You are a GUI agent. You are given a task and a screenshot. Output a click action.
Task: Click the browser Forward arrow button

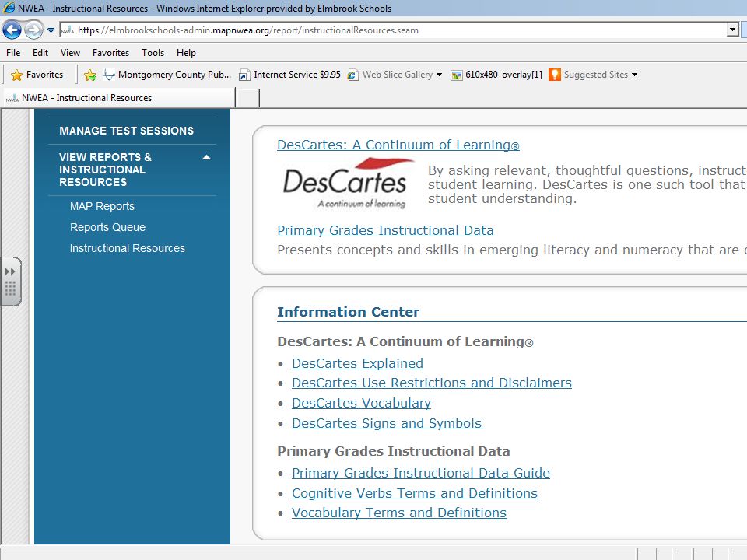pos(33,30)
